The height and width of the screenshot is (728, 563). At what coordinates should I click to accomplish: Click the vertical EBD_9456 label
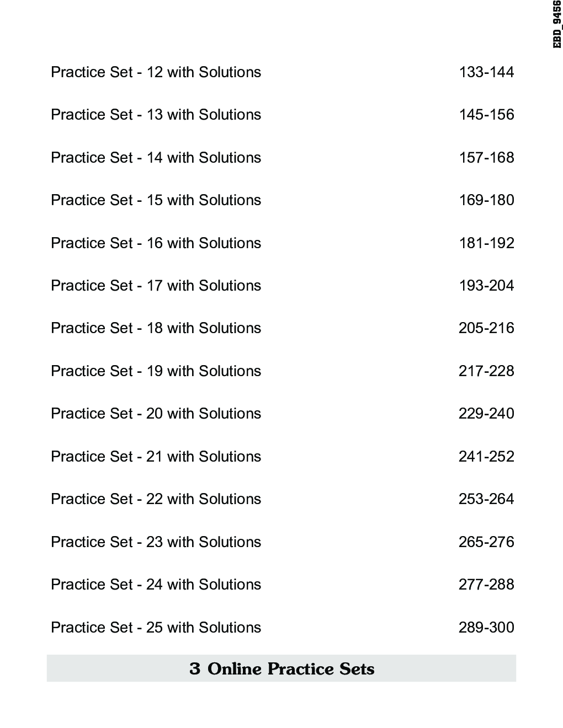pos(557,24)
